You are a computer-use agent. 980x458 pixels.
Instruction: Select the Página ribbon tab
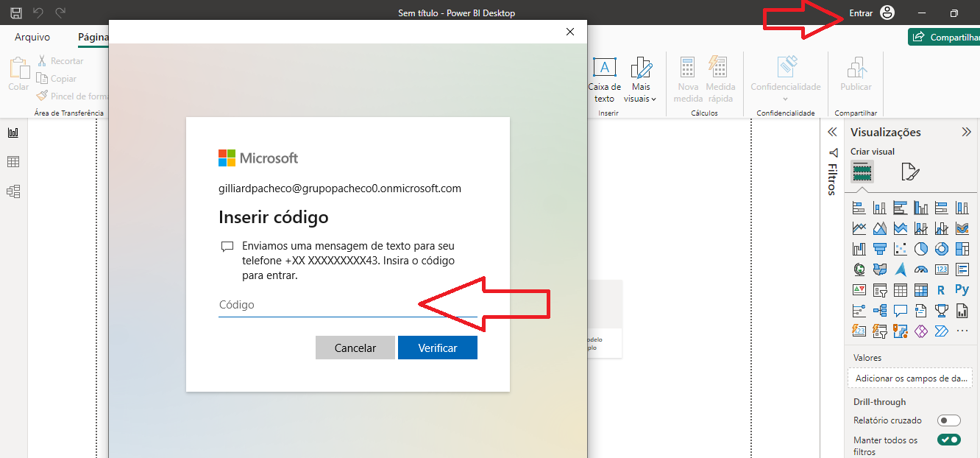pyautogui.click(x=93, y=37)
